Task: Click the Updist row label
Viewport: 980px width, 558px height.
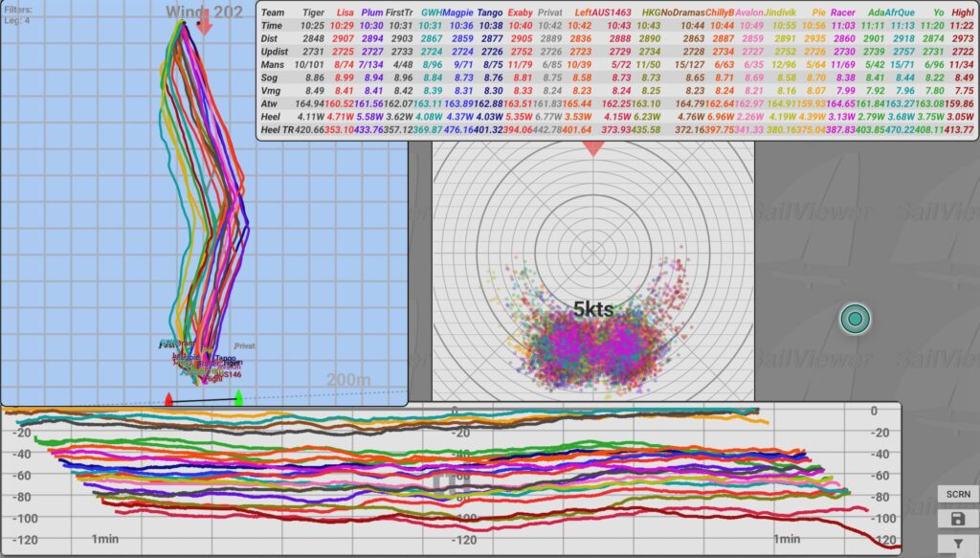Action: tap(275, 52)
